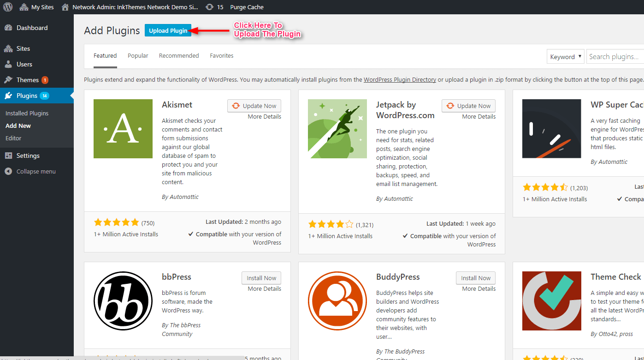Image resolution: width=644 pixels, height=360 pixels.
Task: Click the Themes update count badge
Action: [x=45, y=80]
